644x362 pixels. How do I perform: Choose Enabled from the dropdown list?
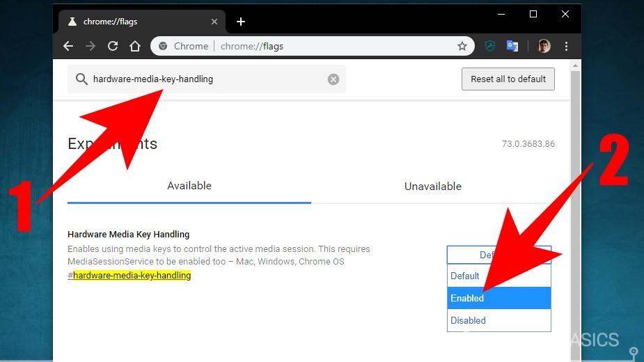coord(499,298)
